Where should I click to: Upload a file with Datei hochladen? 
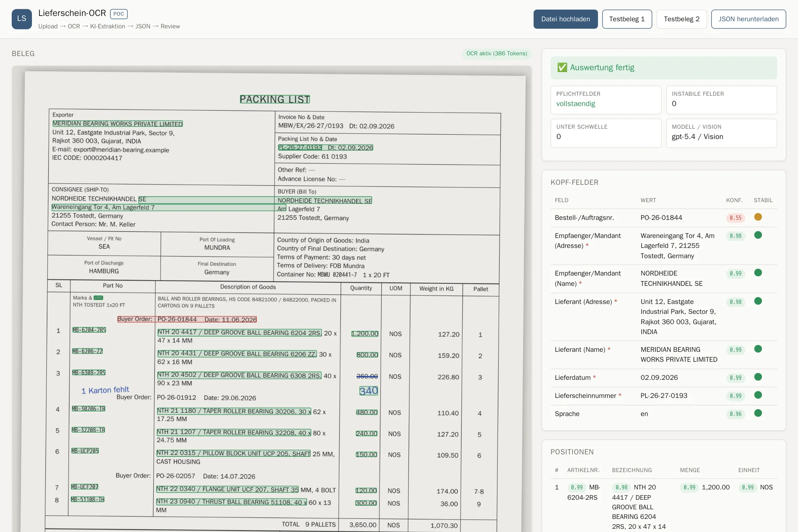[566, 19]
